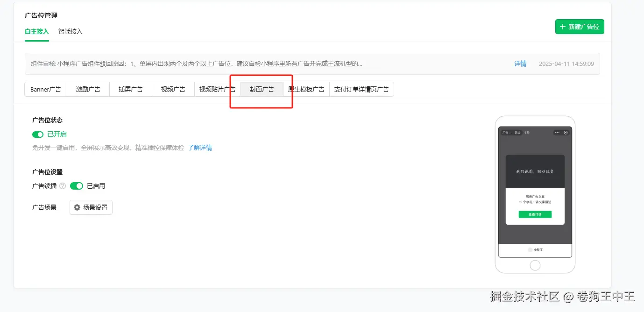The height and width of the screenshot is (312, 644).
Task: Click the 新建广告位 button
Action: click(580, 27)
